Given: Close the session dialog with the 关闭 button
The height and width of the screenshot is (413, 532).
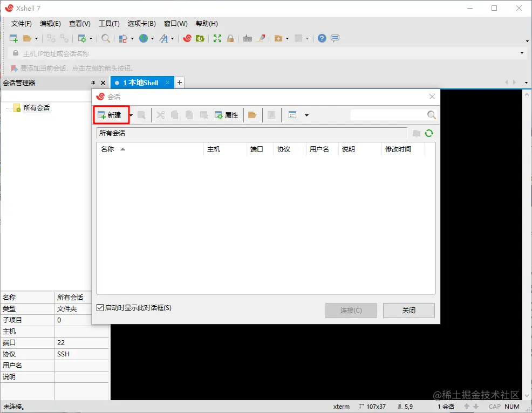Looking at the screenshot, I should tap(408, 310).
